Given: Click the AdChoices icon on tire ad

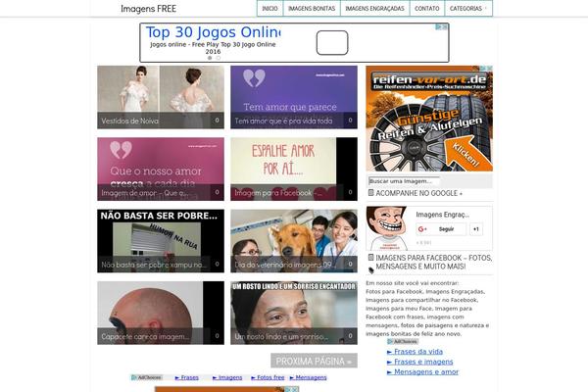Looking at the screenshot, I should point(483,69).
